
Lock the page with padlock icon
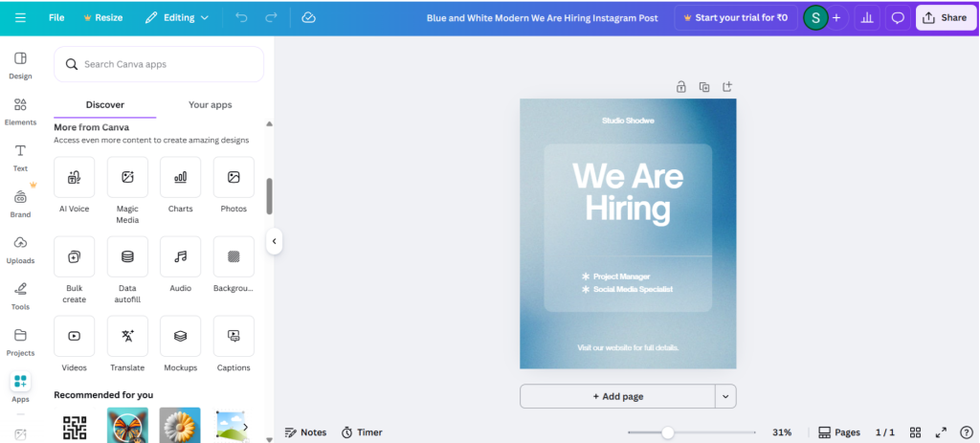[x=681, y=87]
